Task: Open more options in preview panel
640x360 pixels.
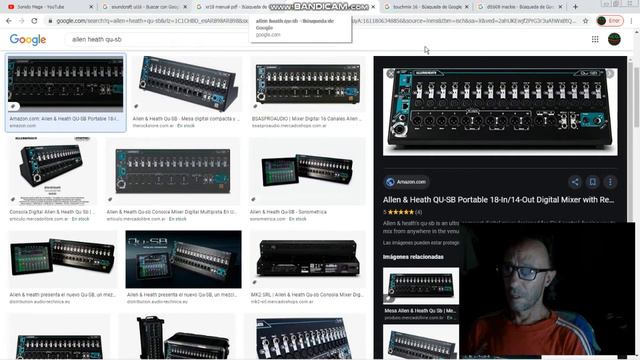Action: 610,182
